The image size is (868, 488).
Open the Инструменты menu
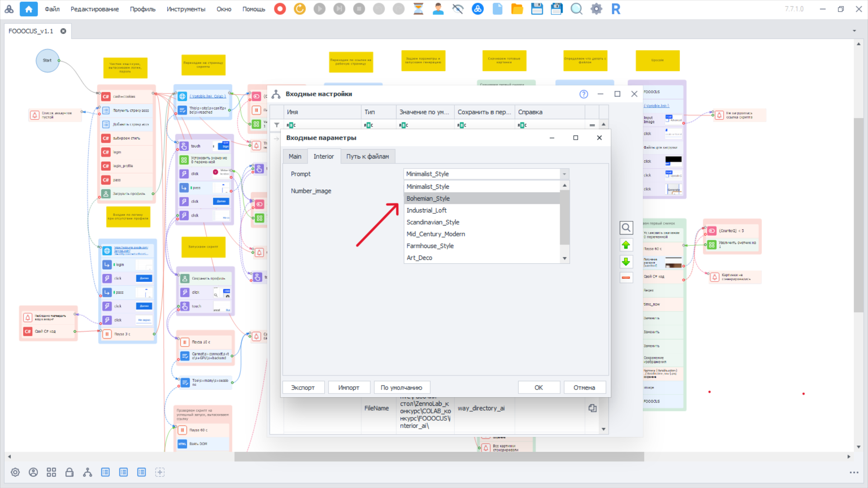tap(186, 9)
